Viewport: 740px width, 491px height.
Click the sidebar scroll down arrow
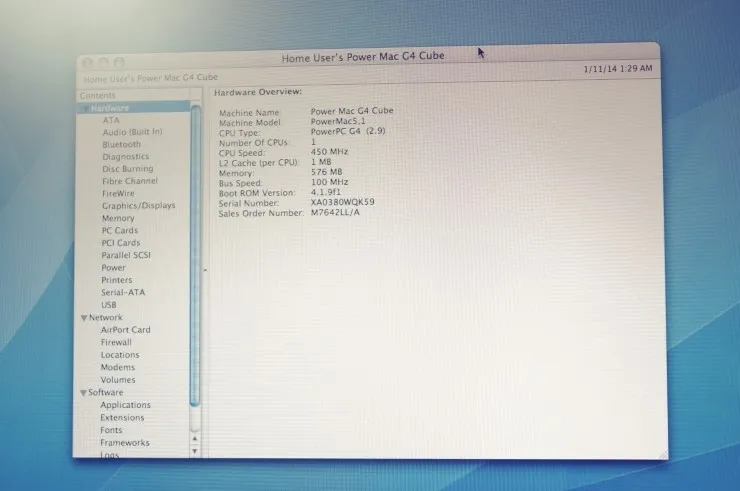(x=194, y=451)
